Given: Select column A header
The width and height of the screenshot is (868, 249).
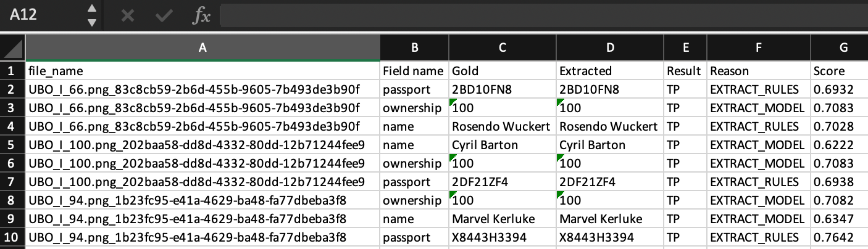Looking at the screenshot, I should [x=202, y=47].
